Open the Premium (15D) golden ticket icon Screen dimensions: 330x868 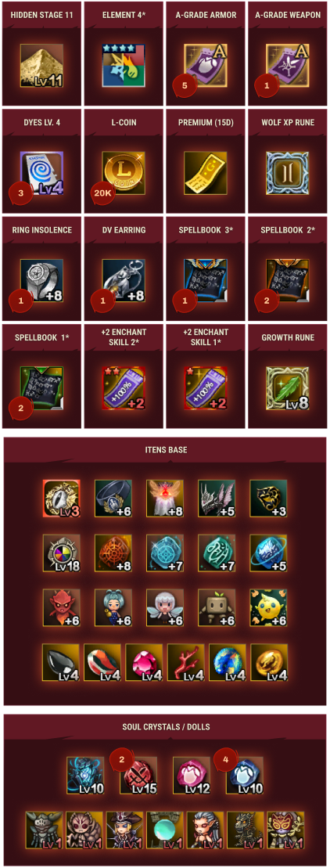pyautogui.click(x=205, y=173)
